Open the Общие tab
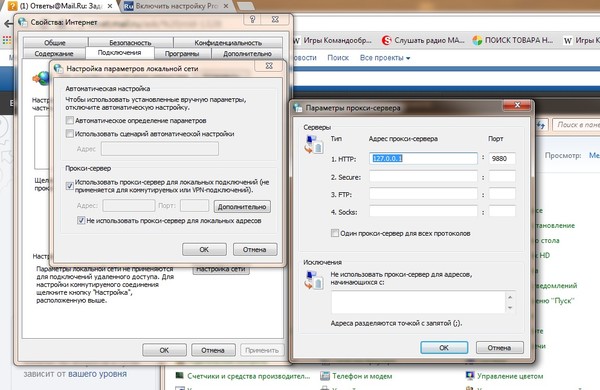The height and width of the screenshot is (390, 600). click(55, 42)
